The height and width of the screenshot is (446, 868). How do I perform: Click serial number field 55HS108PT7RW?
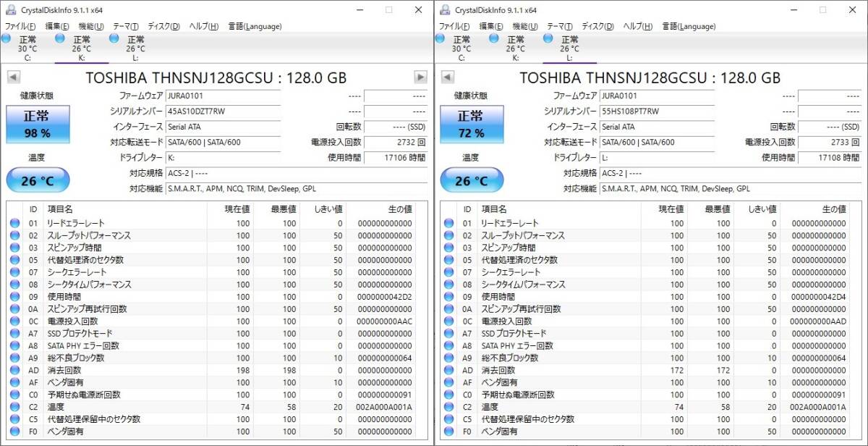657,111
